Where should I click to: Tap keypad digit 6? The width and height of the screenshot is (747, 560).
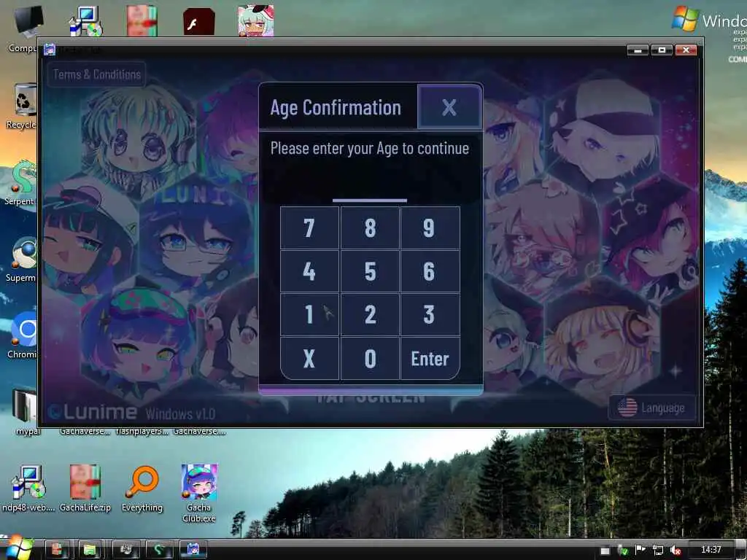click(x=430, y=271)
